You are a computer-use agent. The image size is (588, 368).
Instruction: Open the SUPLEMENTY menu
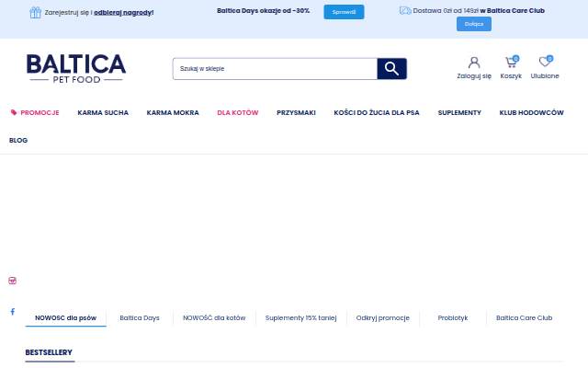point(459,112)
